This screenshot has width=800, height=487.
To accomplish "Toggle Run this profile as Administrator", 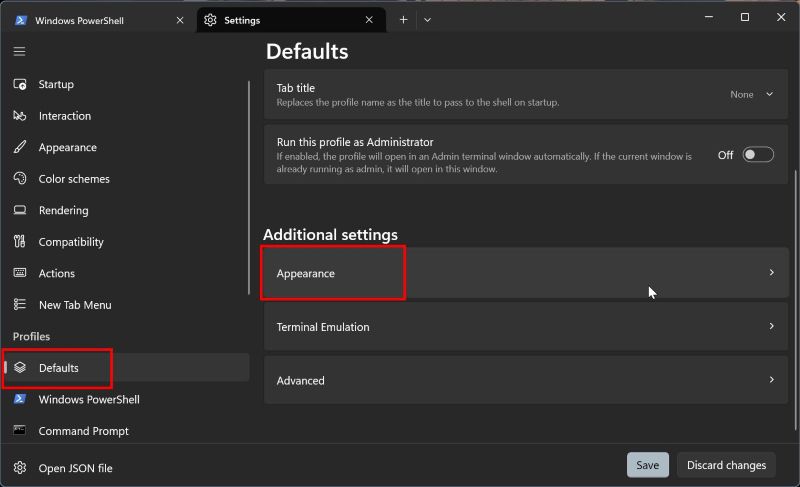I will point(758,155).
